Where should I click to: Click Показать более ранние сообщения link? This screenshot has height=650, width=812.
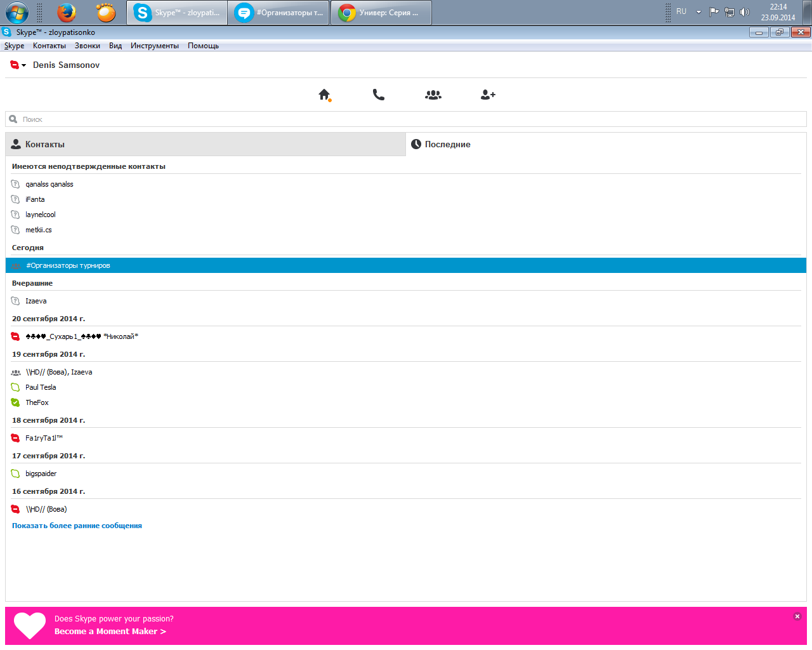[77, 526]
